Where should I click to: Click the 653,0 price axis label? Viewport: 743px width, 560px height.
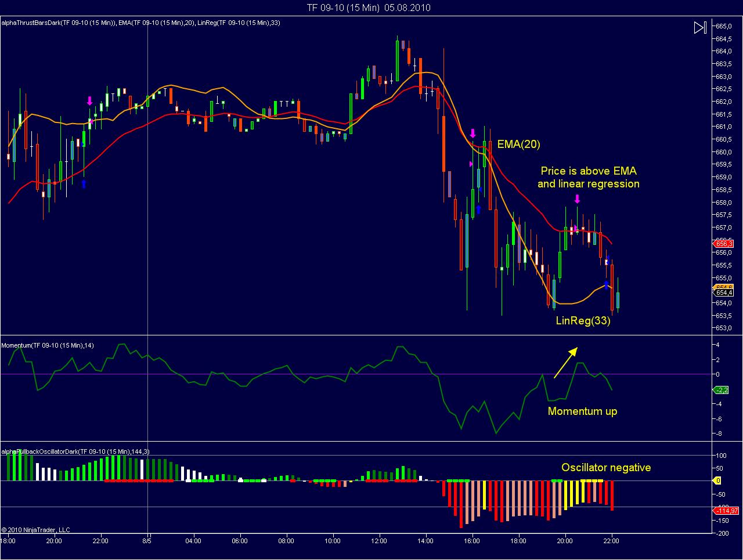click(723, 328)
